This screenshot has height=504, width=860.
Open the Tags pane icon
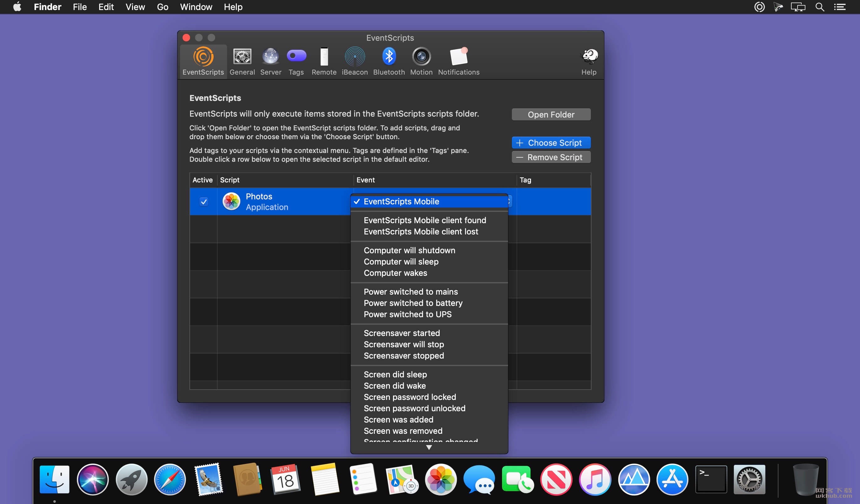coord(296,61)
